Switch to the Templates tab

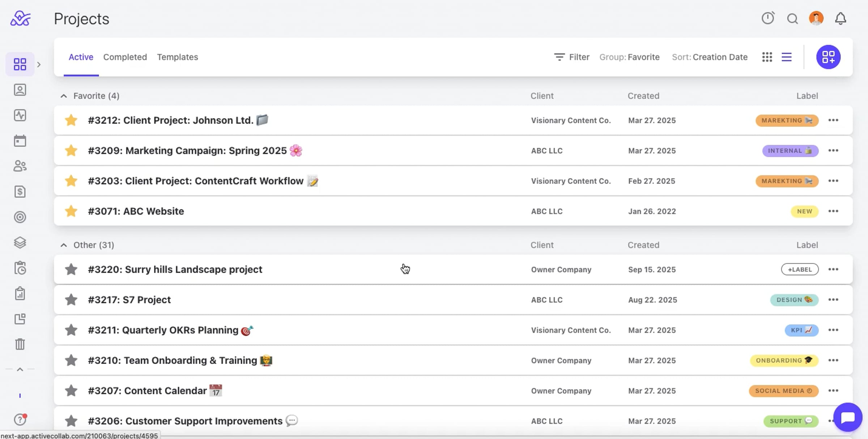click(178, 57)
